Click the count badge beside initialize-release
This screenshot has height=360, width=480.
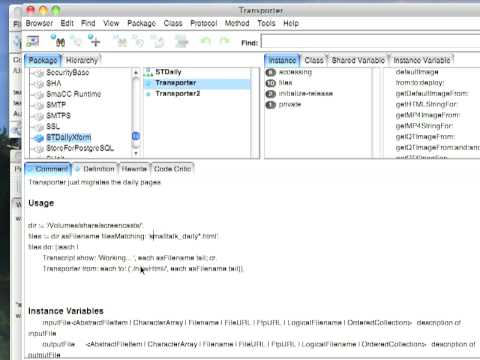(270, 94)
